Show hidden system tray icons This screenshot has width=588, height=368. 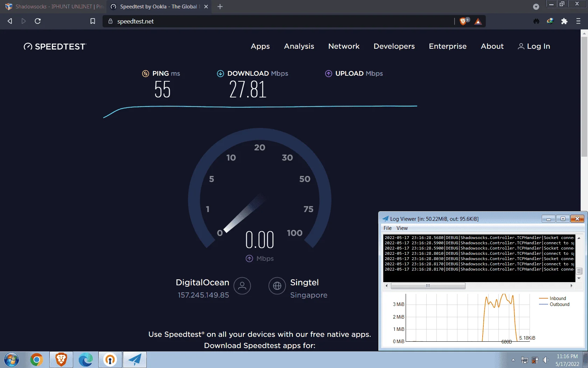[513, 360]
